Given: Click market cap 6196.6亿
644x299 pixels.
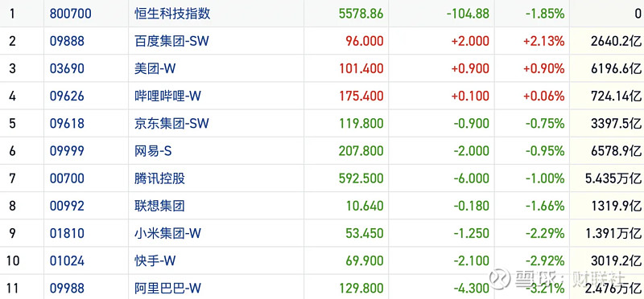Looking at the screenshot, I should click(x=616, y=68).
